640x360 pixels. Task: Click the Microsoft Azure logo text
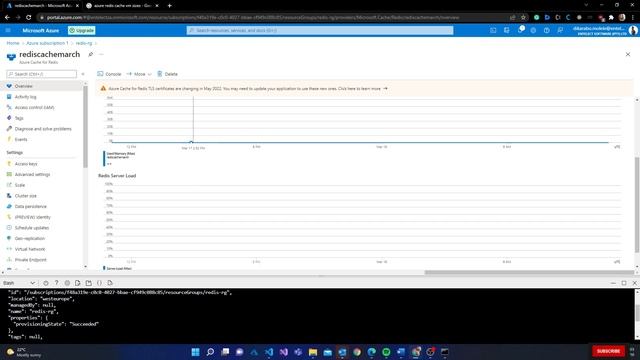(40, 30)
